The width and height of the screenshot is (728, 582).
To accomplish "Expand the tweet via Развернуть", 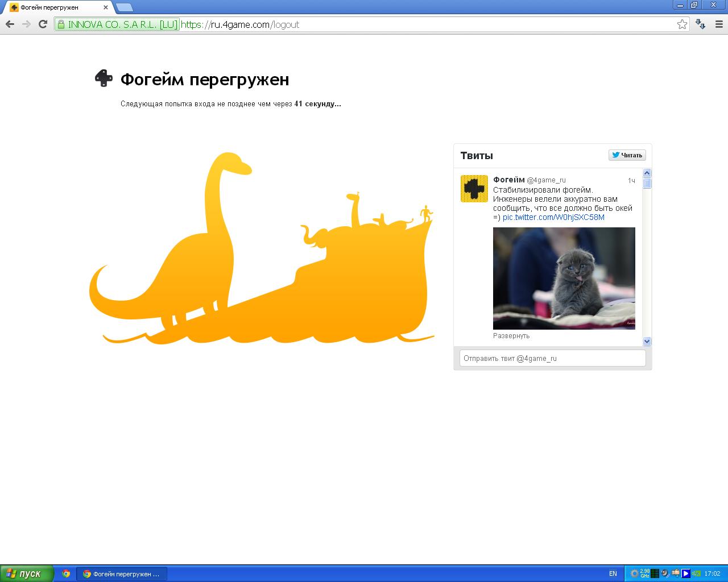I will click(511, 336).
